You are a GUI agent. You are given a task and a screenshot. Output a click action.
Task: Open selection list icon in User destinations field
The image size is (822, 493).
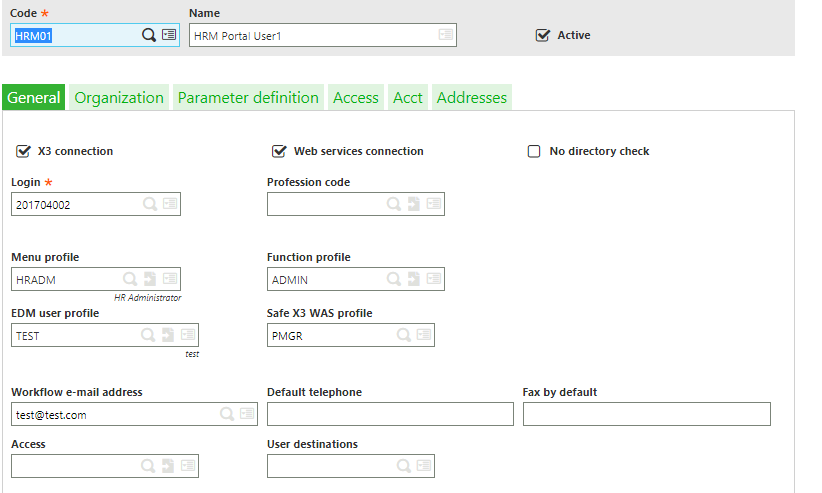coord(424,465)
